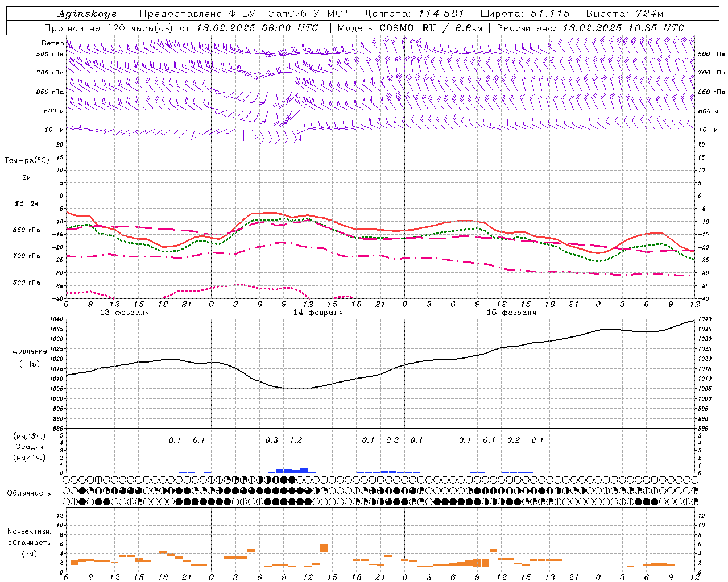Click the Td 2м dew point legend entry
The height and width of the screenshot is (582, 728).
(26, 203)
